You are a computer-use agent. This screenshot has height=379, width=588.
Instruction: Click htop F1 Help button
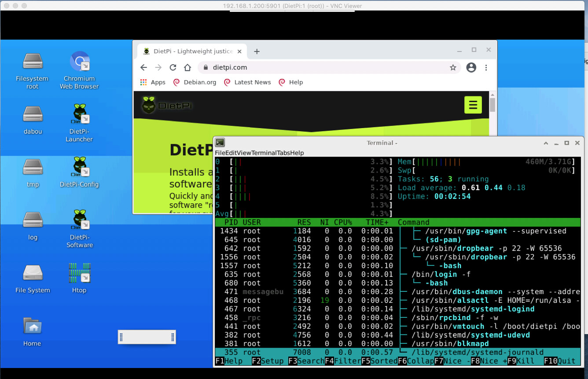[x=228, y=361]
